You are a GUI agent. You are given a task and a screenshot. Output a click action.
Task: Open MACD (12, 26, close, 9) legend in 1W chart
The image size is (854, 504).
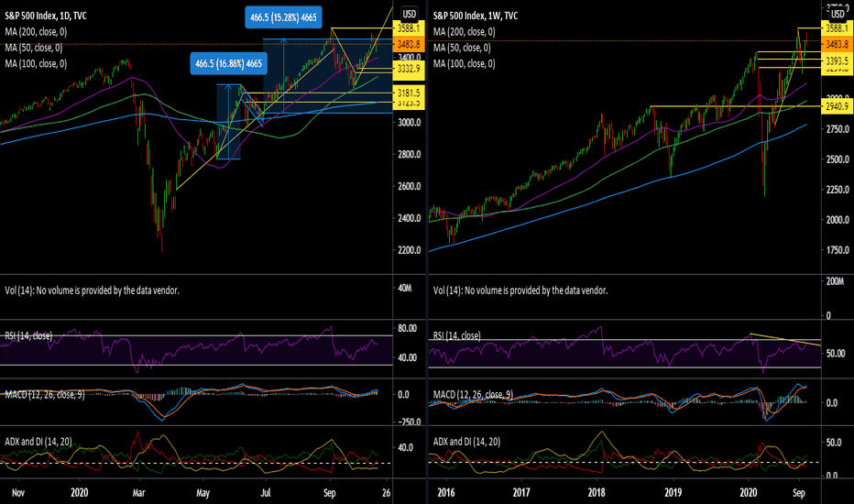click(x=474, y=394)
